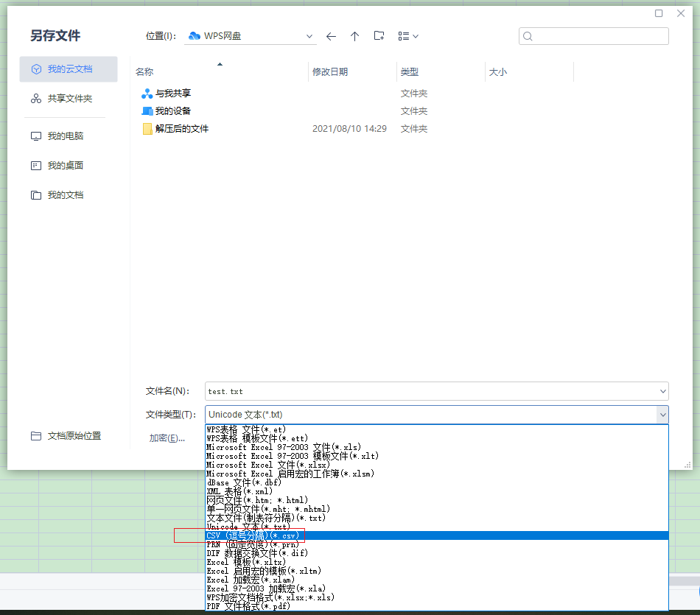Choose 网页文件(*.htm; *.html) type

437,500
